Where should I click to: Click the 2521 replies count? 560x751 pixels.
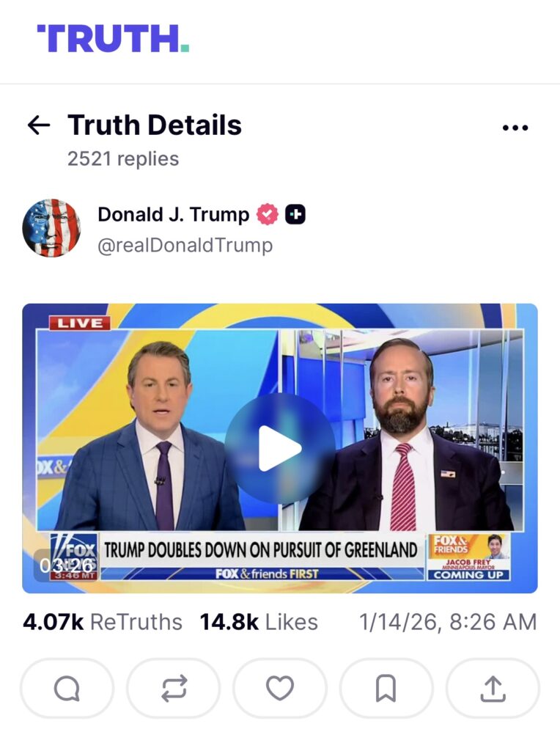123,159
